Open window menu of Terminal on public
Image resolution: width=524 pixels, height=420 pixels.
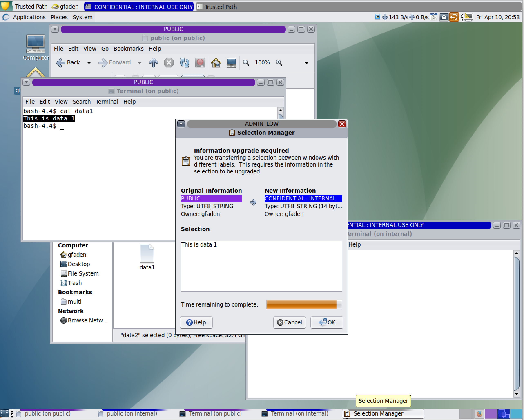click(x=26, y=82)
